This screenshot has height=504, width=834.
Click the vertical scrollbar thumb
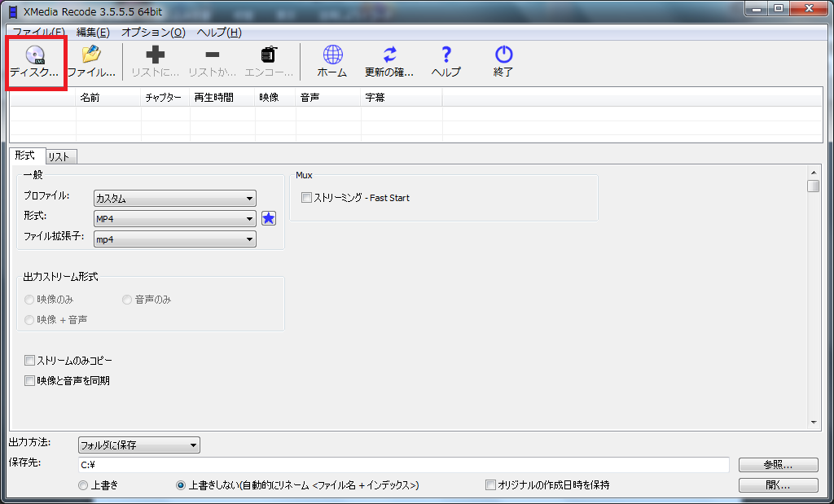(x=813, y=186)
